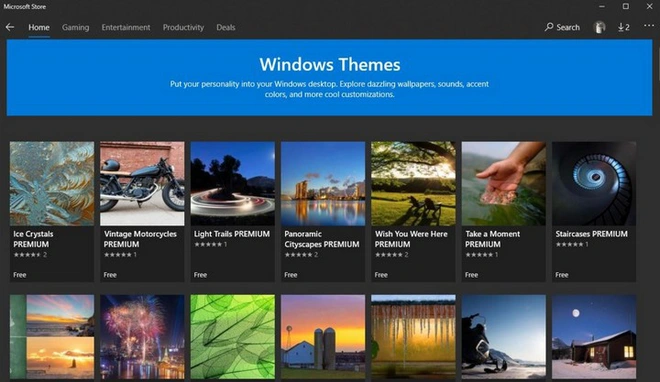
Task: Open the Vintage Motorcycles PREMIUM theme thumbnail
Action: pos(142,183)
